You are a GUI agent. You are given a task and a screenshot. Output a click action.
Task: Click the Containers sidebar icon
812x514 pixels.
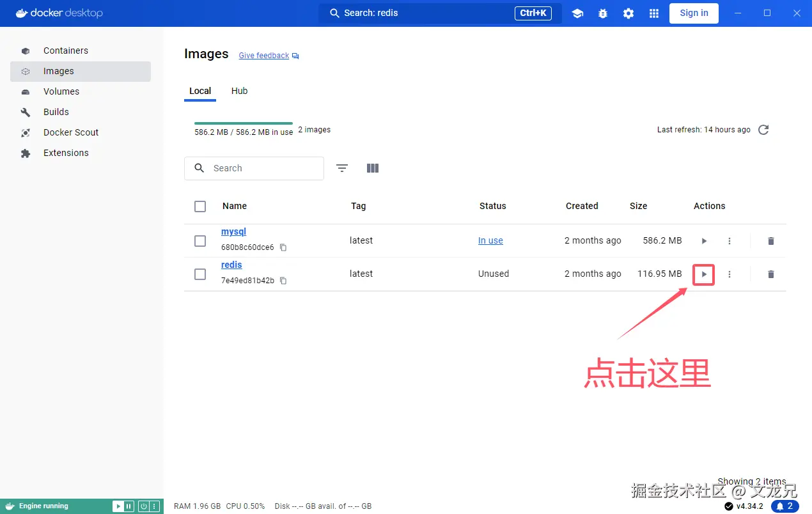coord(26,51)
